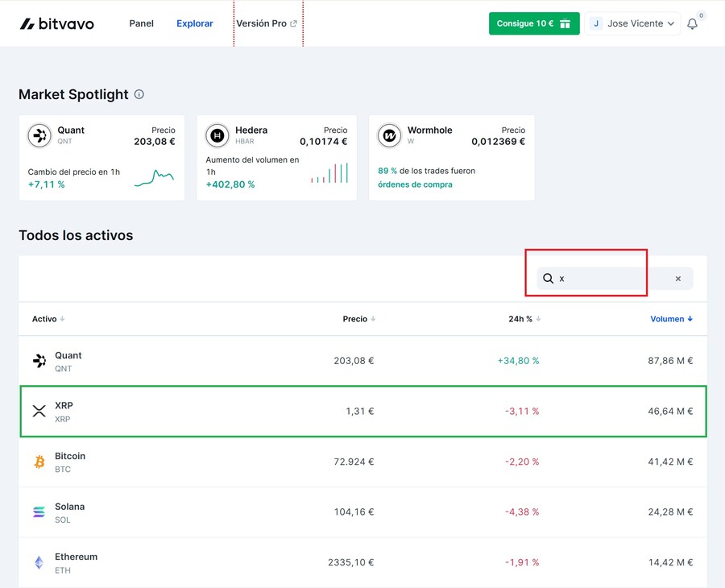Open the notifications bell
The height and width of the screenshot is (588, 725).
tap(692, 24)
